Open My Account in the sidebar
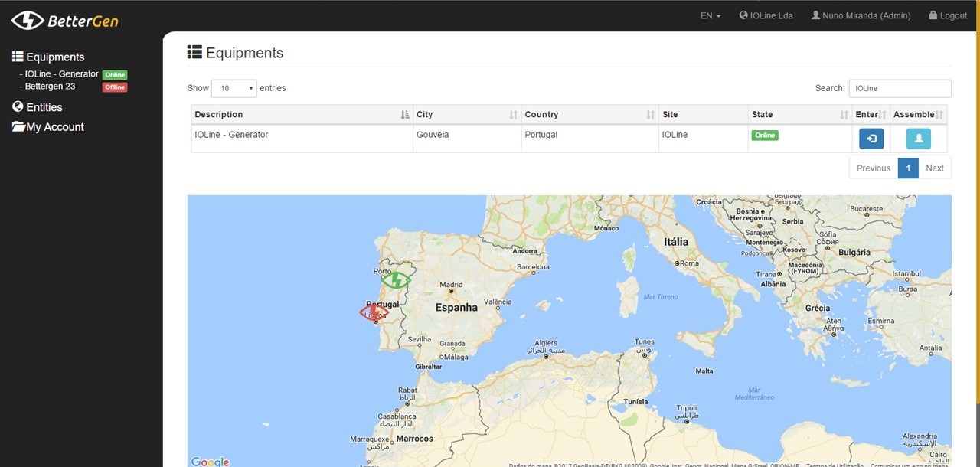 pos(48,127)
